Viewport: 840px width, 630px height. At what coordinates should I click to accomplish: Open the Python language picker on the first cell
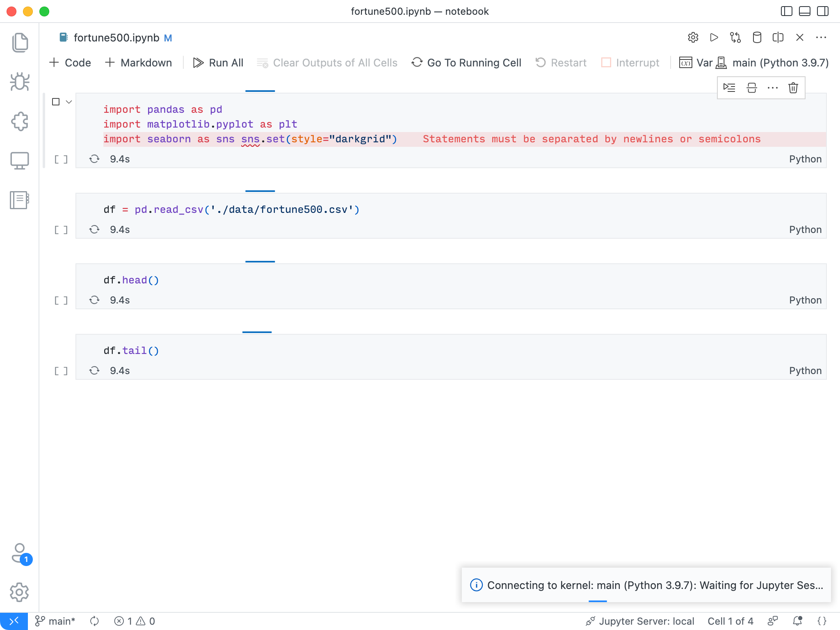pos(805,159)
